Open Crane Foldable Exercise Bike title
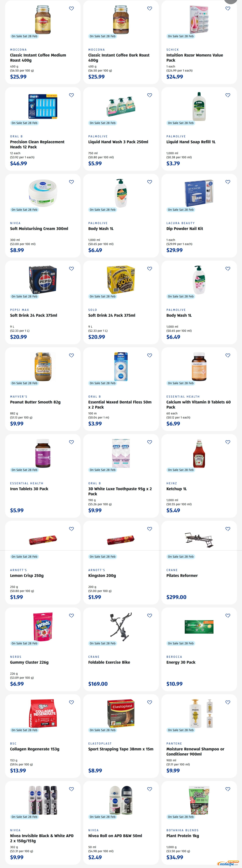 coord(109,662)
